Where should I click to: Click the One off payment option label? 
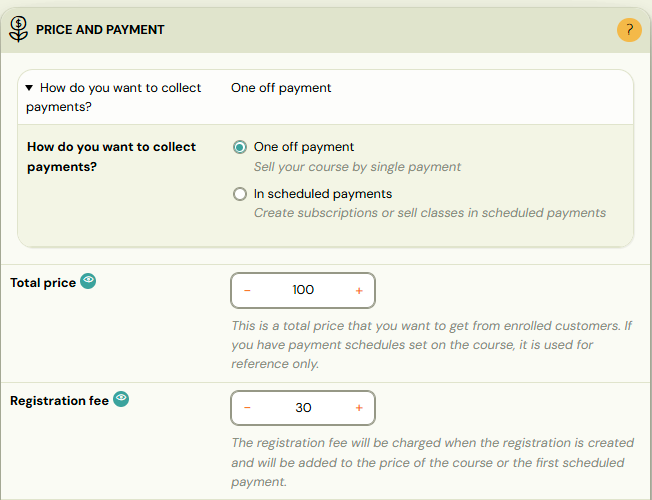[304, 147]
